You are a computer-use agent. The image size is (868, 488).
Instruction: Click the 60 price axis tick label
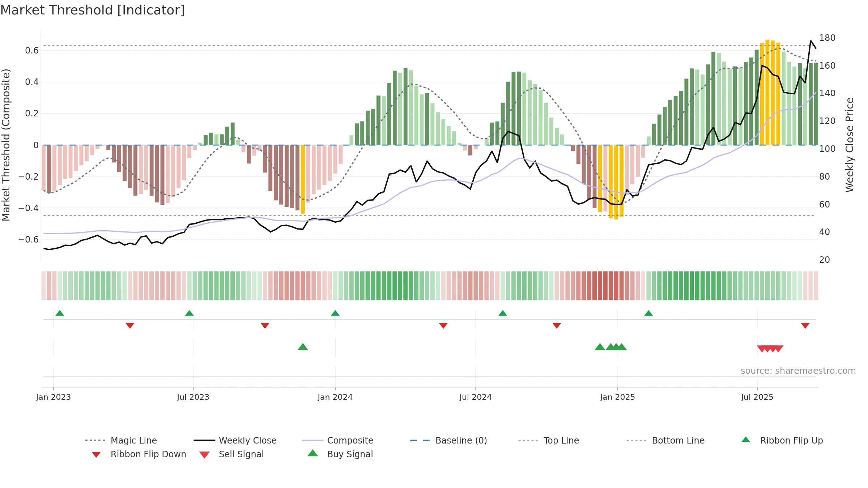[825, 205]
